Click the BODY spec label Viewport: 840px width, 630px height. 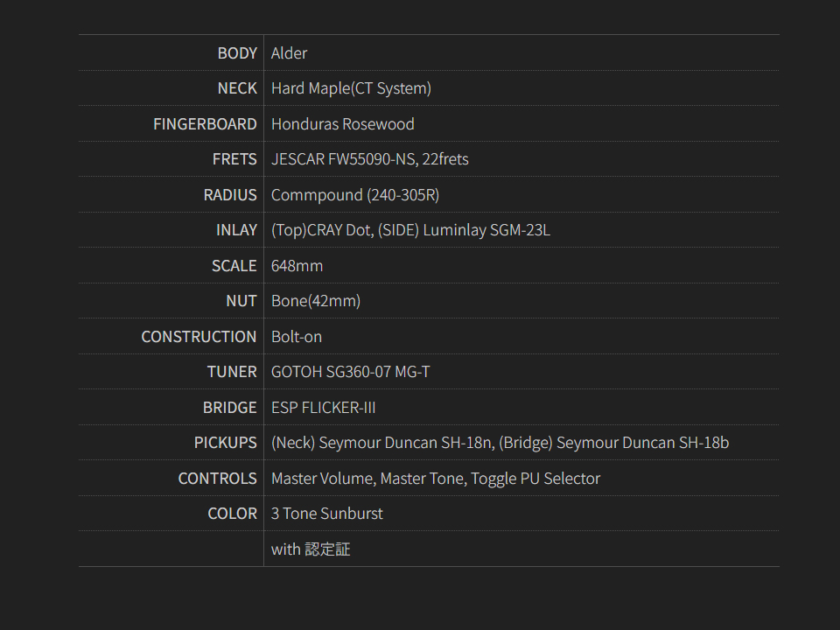click(237, 53)
